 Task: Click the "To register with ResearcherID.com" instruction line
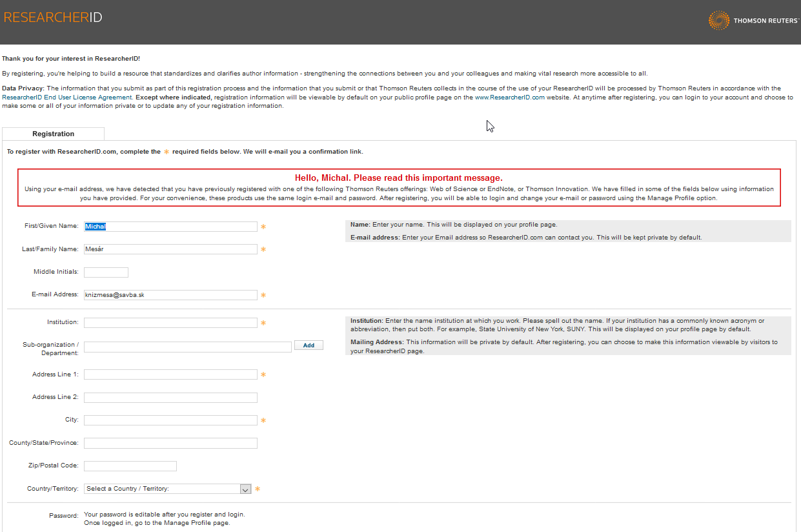pyautogui.click(x=185, y=152)
